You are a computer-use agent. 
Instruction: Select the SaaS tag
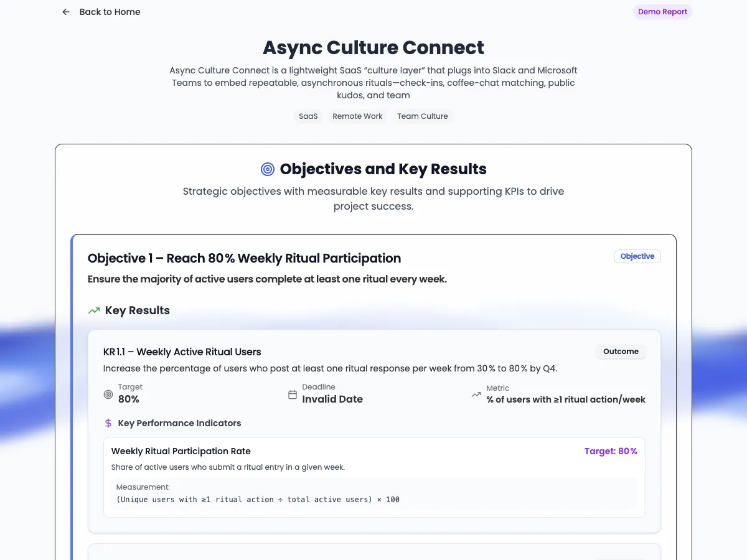coord(308,116)
